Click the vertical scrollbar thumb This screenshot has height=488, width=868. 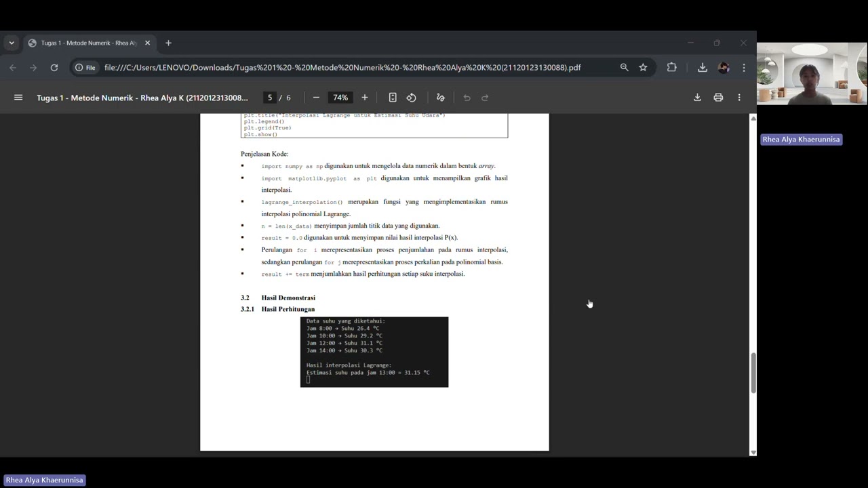coord(753,373)
